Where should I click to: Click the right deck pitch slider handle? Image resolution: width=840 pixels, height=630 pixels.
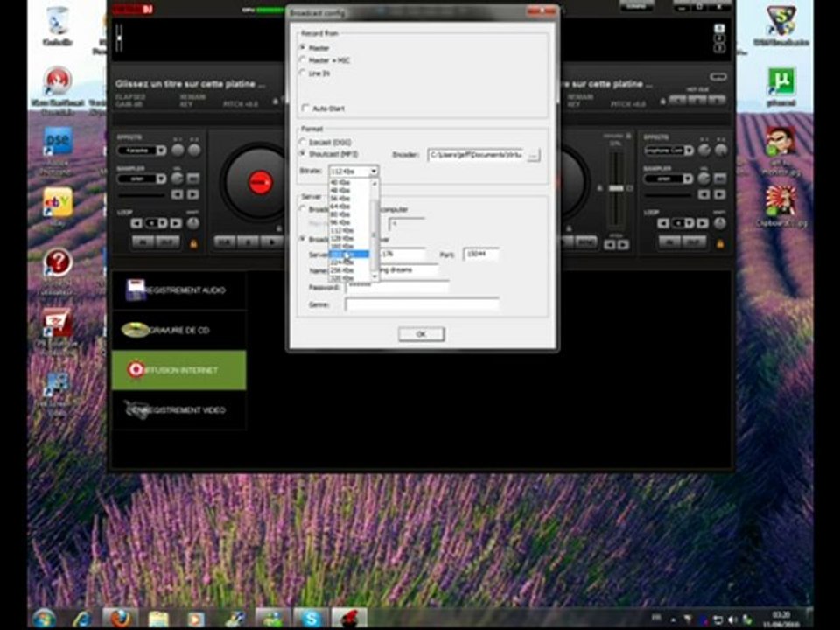coord(616,188)
